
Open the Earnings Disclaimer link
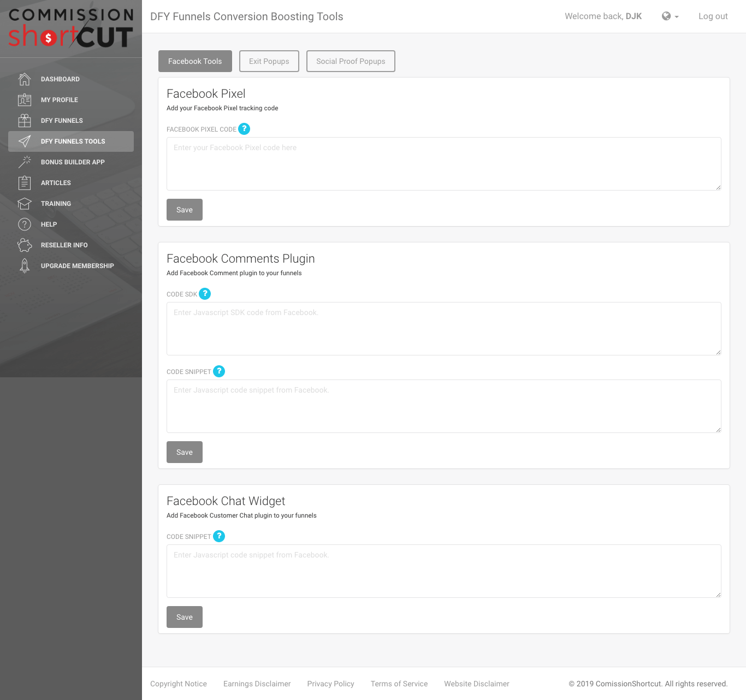click(257, 684)
